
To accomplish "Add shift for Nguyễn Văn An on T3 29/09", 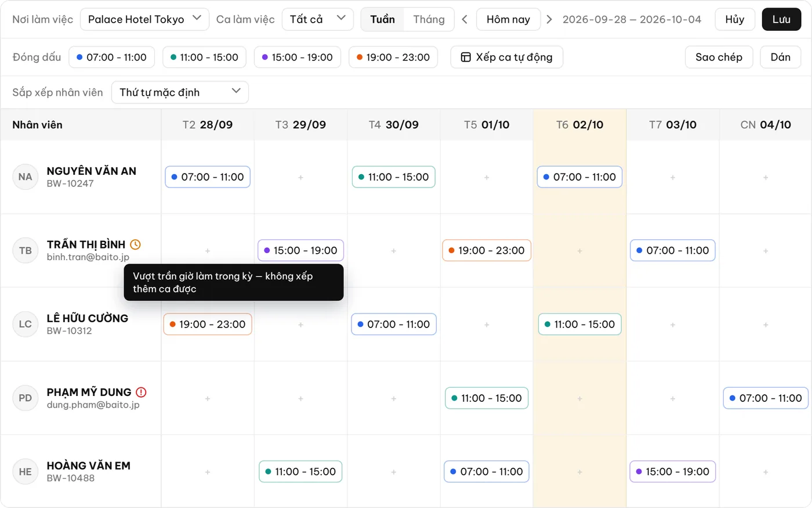I will pos(300,178).
